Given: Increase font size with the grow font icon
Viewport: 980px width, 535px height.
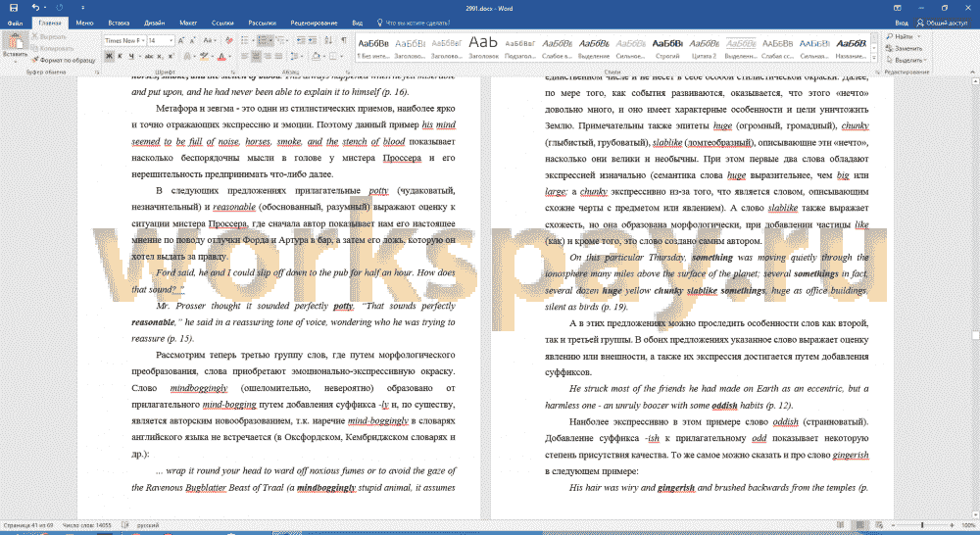Looking at the screenshot, I should point(181,40).
